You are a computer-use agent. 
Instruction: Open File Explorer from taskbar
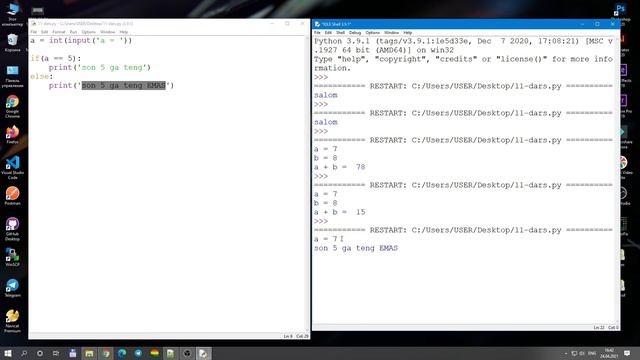pos(89,353)
